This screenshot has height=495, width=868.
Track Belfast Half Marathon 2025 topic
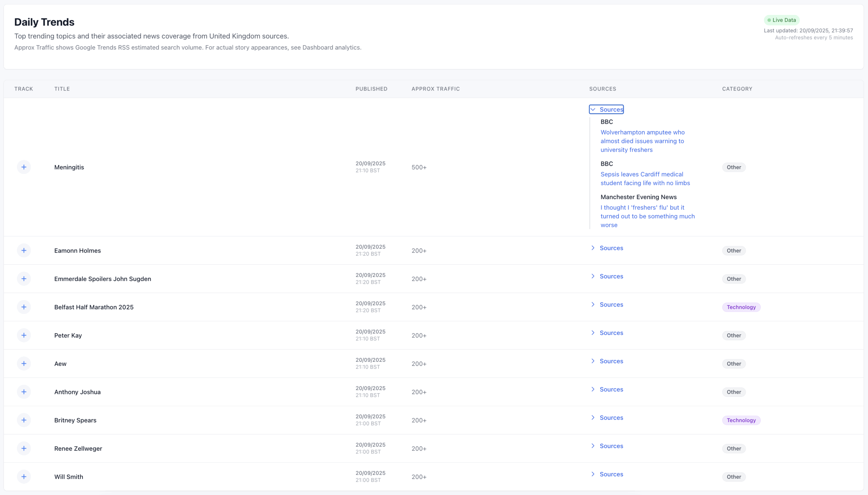pyautogui.click(x=24, y=307)
